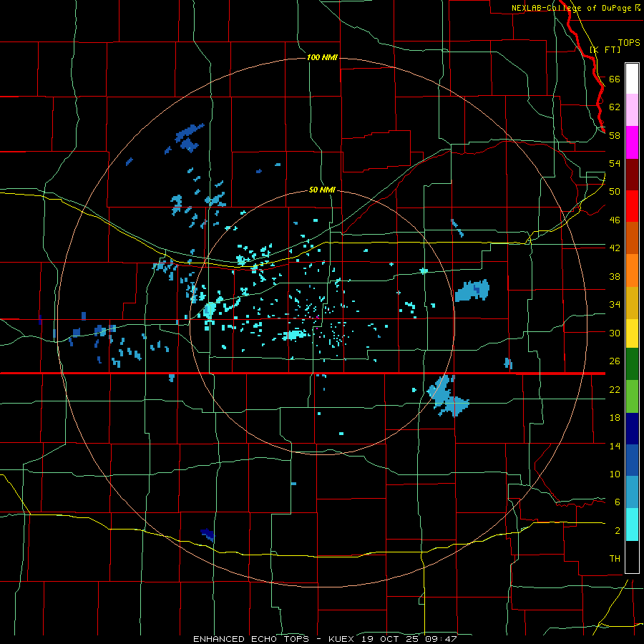Screen dimensions: 644x644
Task: Select the 54 legend value
Action: [x=615, y=163]
